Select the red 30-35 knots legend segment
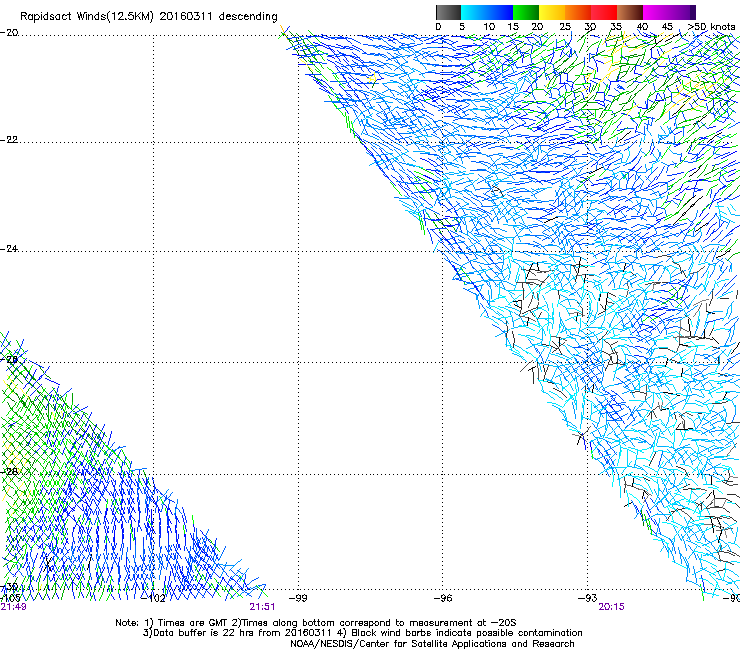Viewport: 740px width, 650px height. tap(604, 12)
